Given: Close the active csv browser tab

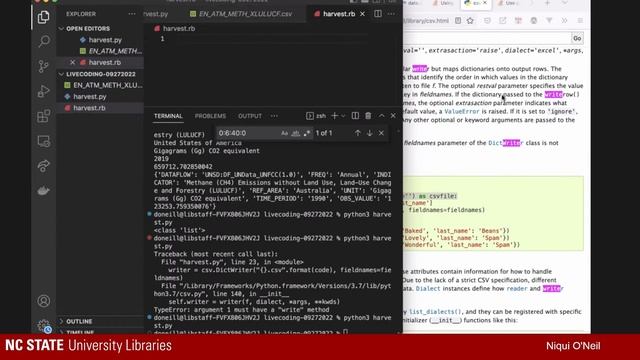Looking at the screenshot, I should tap(485, 3).
